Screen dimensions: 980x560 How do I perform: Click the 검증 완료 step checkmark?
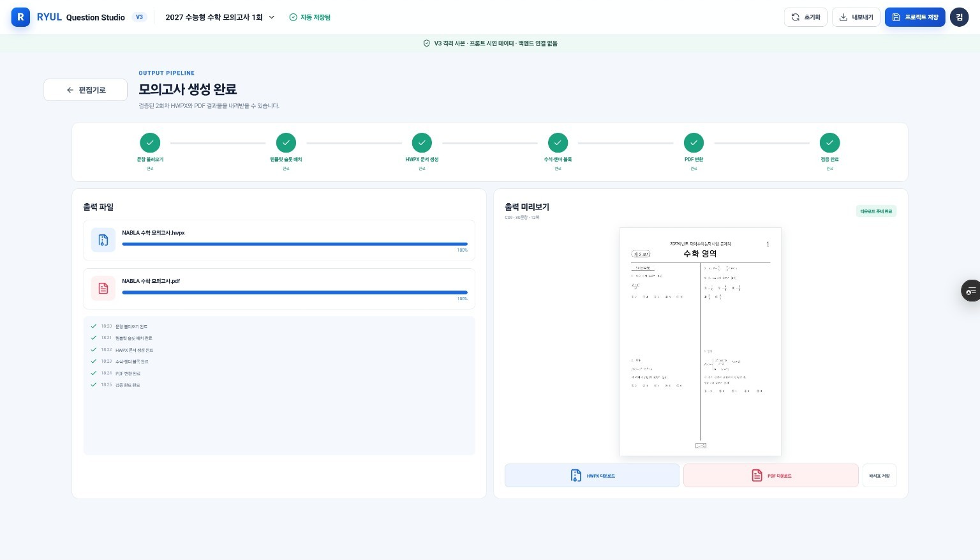(x=829, y=143)
